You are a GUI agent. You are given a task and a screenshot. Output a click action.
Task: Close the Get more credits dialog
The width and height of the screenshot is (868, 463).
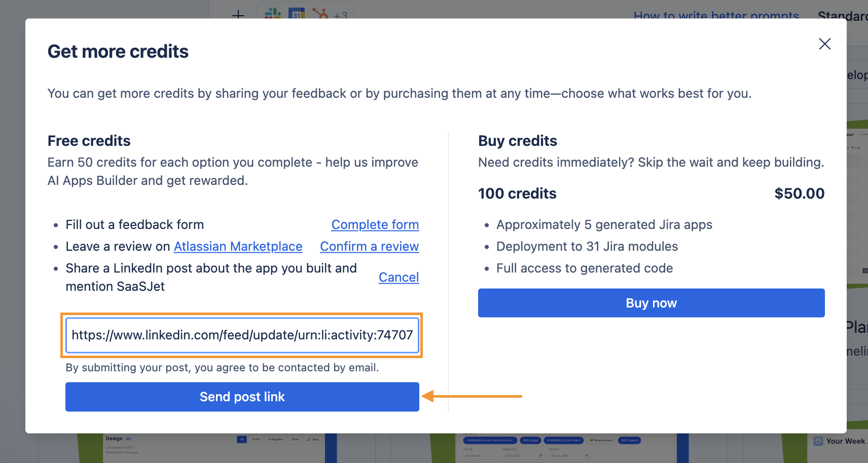click(824, 44)
